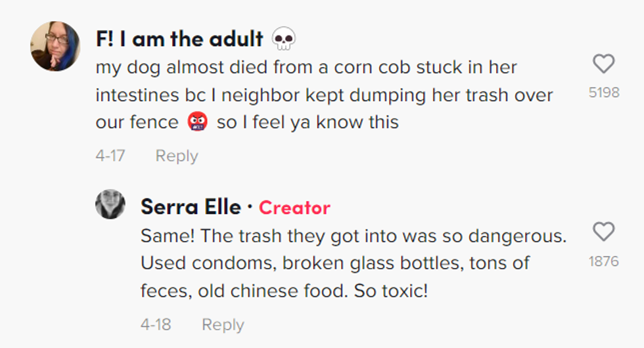
Task: Open the first commenter's profile picture
Action: click(55, 46)
